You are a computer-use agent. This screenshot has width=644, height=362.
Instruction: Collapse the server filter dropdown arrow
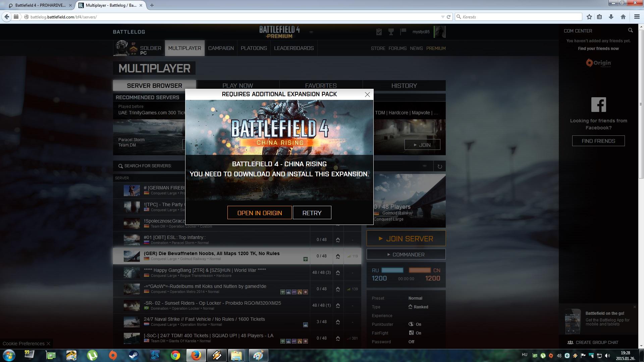(x=425, y=166)
